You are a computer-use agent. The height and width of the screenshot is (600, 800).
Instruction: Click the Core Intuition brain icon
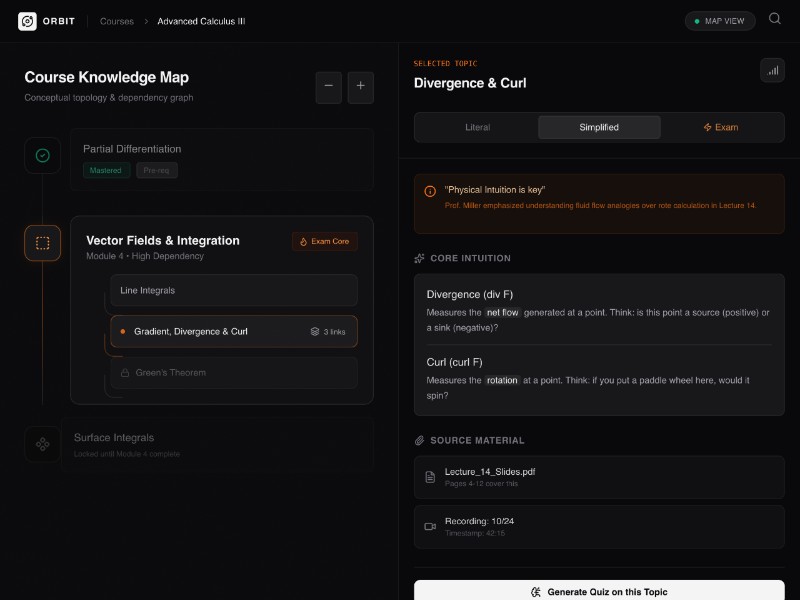pyautogui.click(x=417, y=258)
